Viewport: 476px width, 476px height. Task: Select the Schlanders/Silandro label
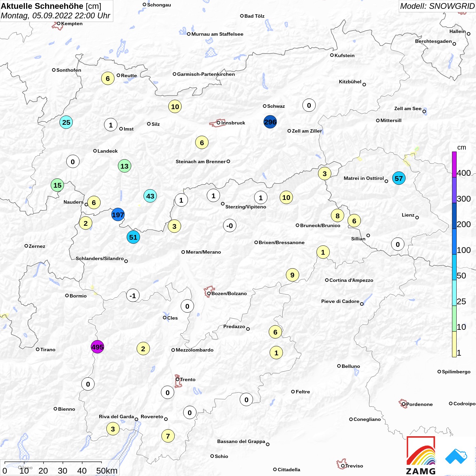coord(100,258)
